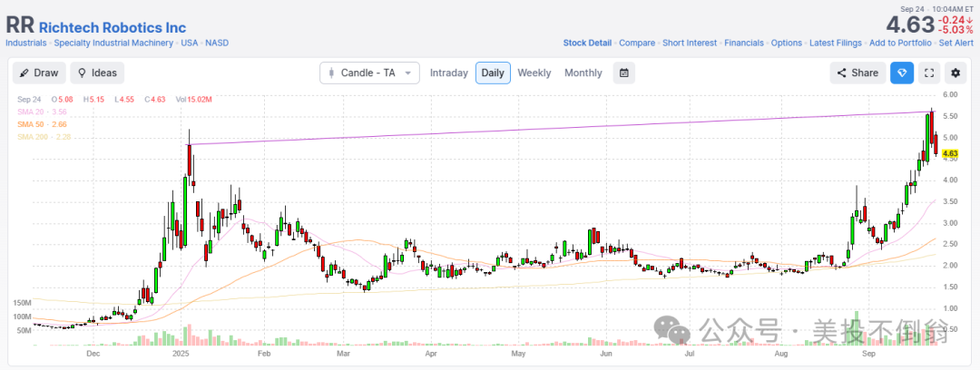Image resolution: width=980 pixels, height=370 pixels.
Task: Open the Industrials sector link
Action: click(26, 44)
